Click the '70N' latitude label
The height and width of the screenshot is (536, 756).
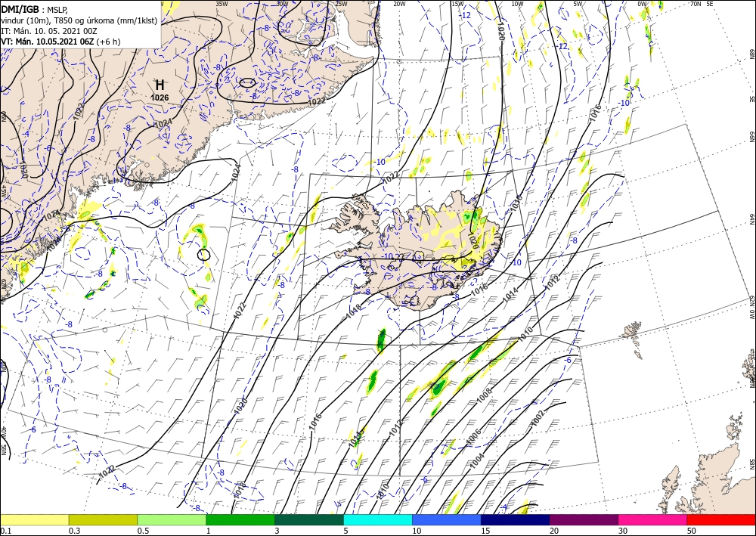click(696, 4)
